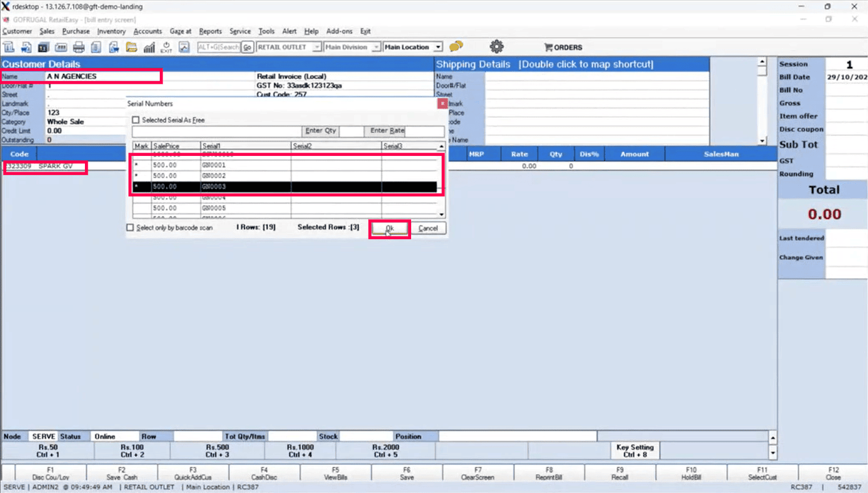Expand the Main Location dropdown

point(438,48)
